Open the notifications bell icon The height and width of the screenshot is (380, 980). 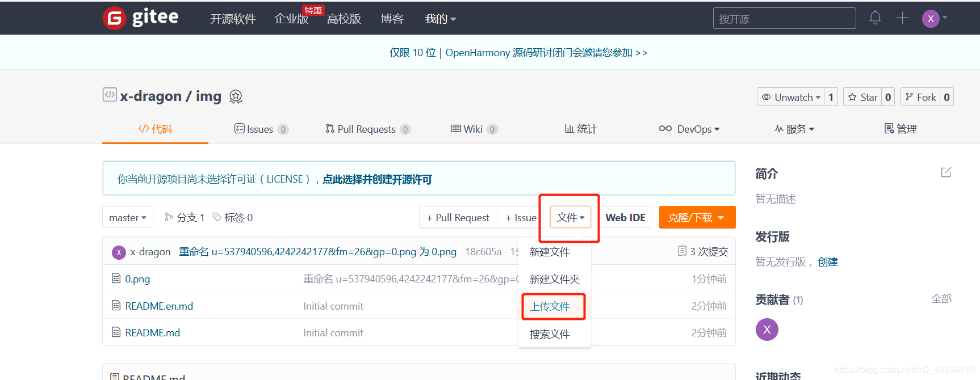coord(875,18)
